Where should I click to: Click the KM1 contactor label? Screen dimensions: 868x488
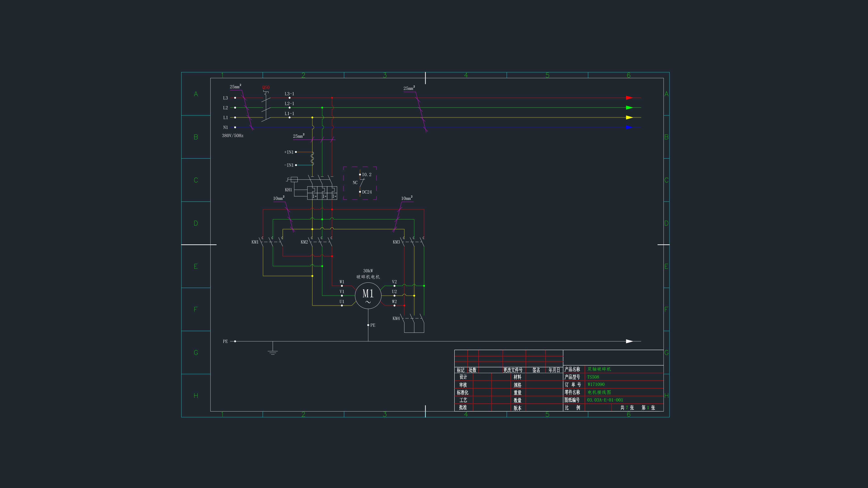tap(255, 242)
